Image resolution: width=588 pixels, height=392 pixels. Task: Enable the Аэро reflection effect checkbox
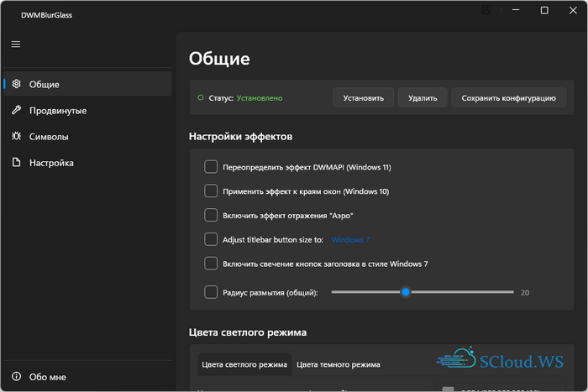pyautogui.click(x=211, y=216)
